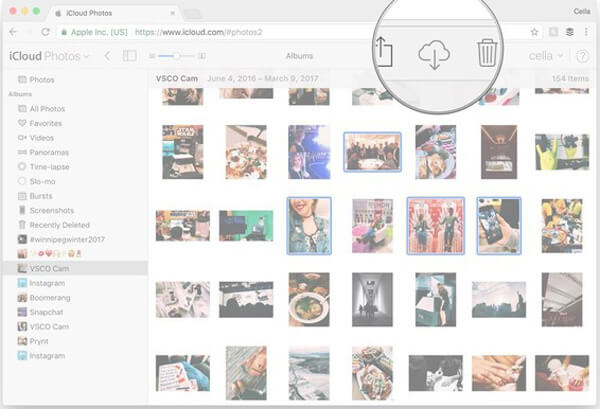Go back with the toolbar chevron arrow
This screenshot has height=409, width=600.
click(107, 56)
